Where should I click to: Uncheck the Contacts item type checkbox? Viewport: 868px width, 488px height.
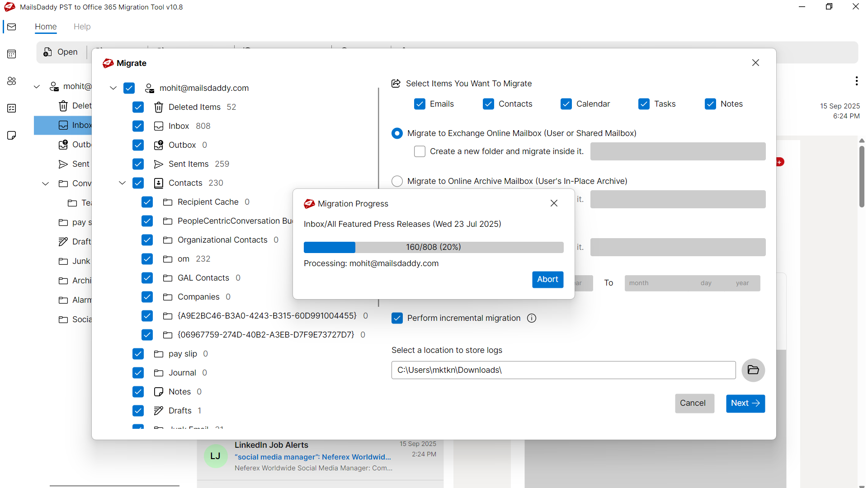pyautogui.click(x=488, y=104)
